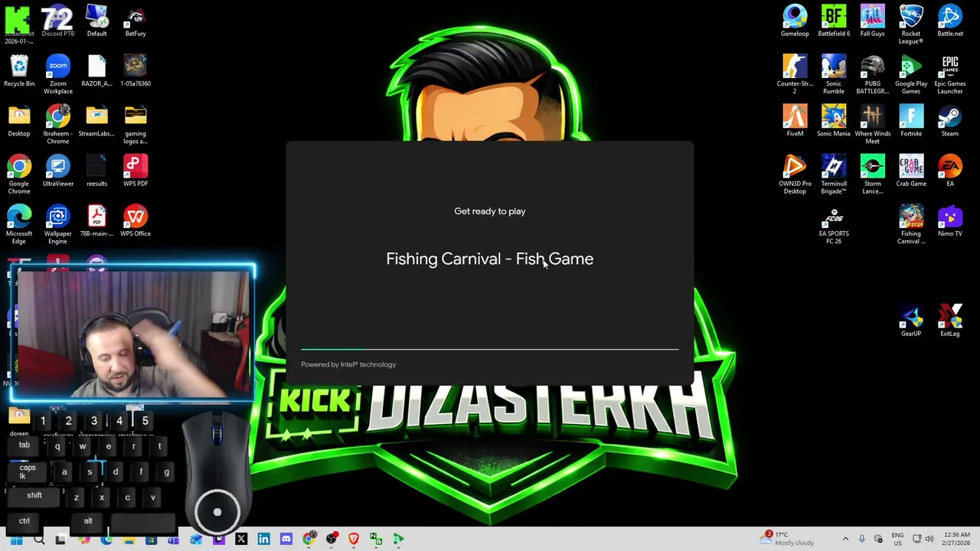This screenshot has height=551, width=980.
Task: Select the StreamLabs folder icon
Action: 96,121
